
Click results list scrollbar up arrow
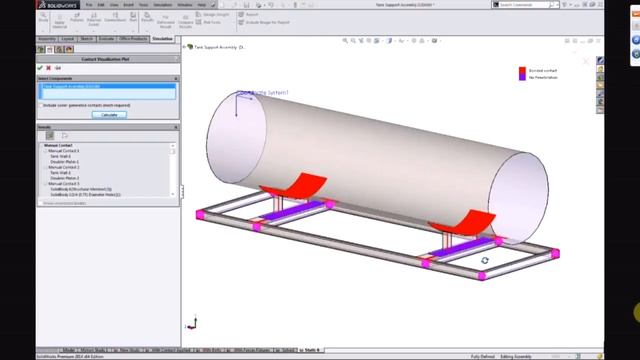click(x=173, y=145)
